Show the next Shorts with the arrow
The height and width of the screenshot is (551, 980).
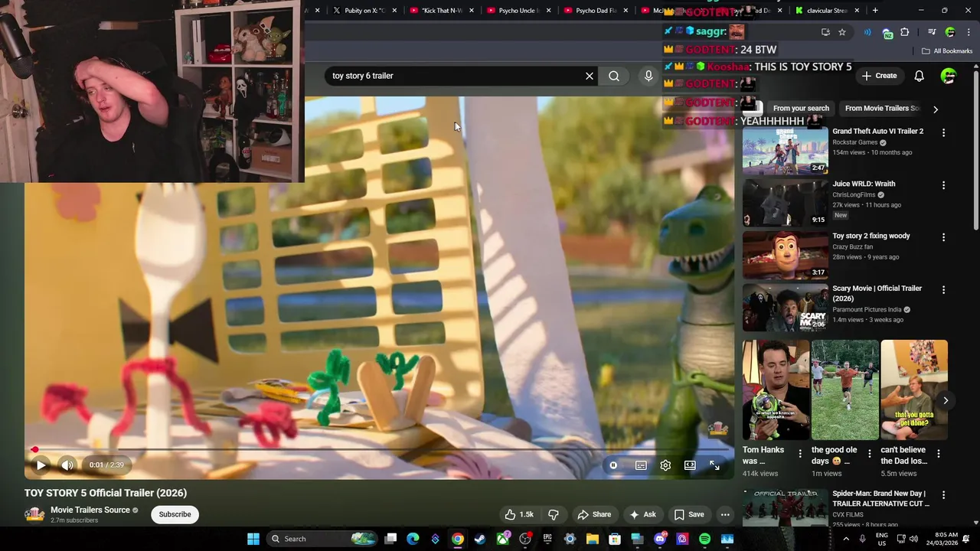tap(946, 400)
